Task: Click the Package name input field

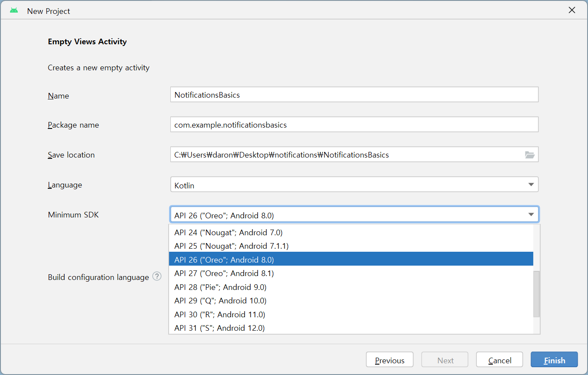Action: [x=354, y=125]
